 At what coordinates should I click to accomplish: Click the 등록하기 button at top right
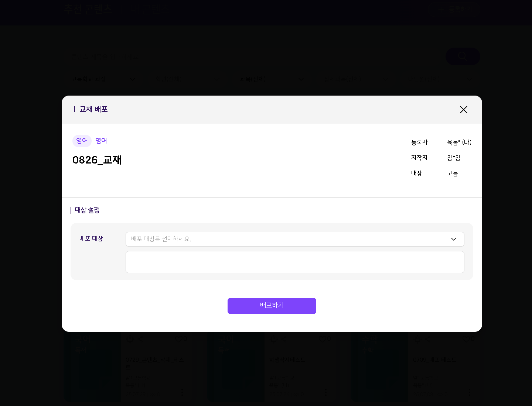(453, 9)
